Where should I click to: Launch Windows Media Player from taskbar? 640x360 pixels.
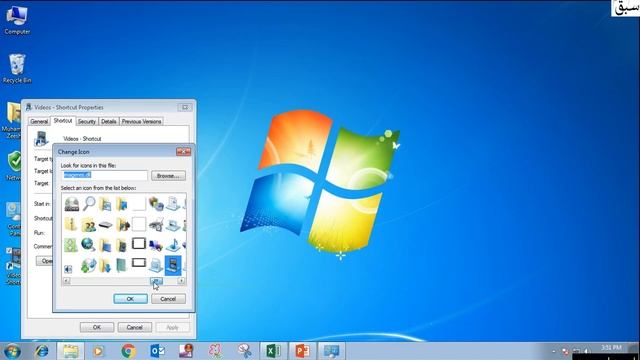pyautogui.click(x=98, y=351)
